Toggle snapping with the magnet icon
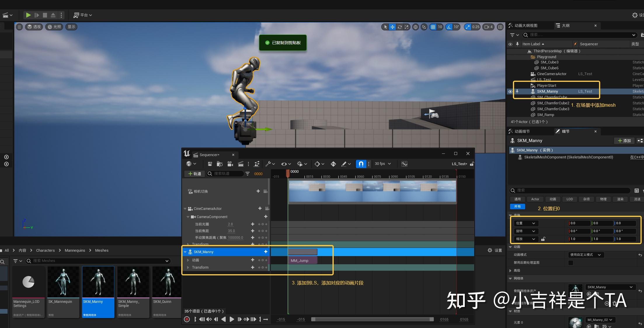 (x=361, y=164)
